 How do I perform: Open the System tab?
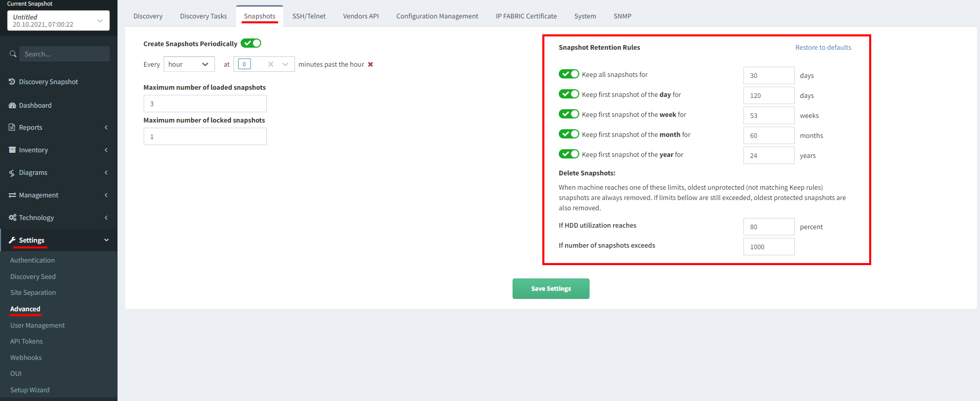click(x=585, y=16)
